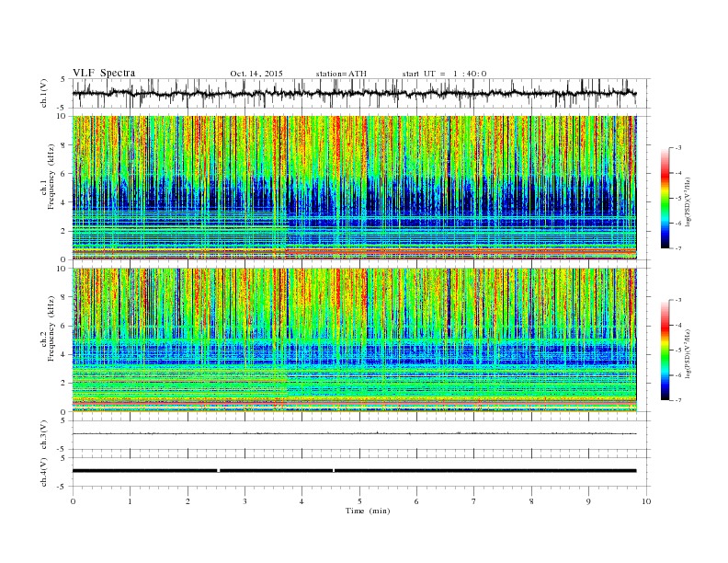Click the "station=ATH" label
Viewport: 728px width, 563px height.
point(341,74)
